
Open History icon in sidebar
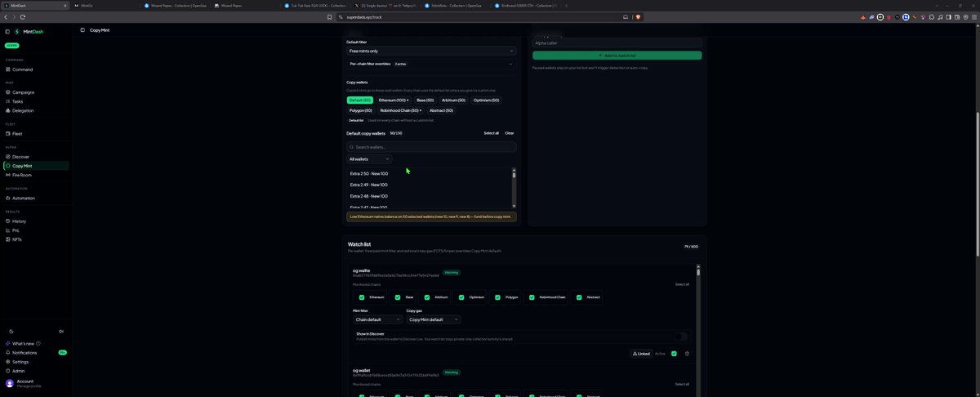click(x=7, y=221)
